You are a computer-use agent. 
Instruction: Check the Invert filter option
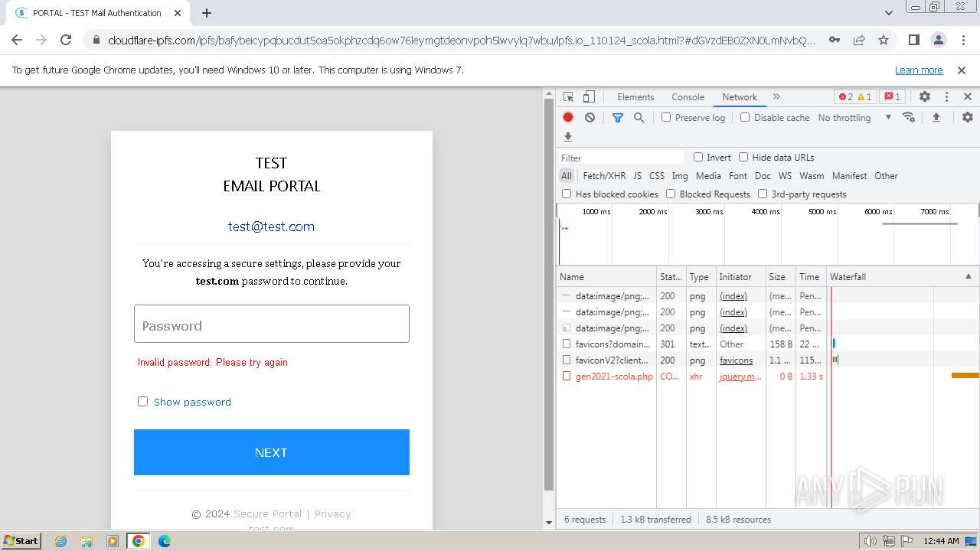(x=698, y=157)
